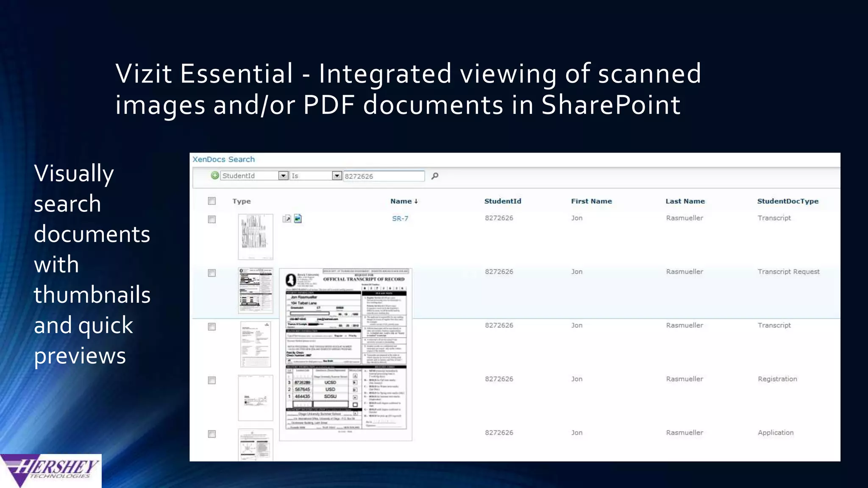Open the Application row thumbnail
The height and width of the screenshot is (488, 868).
256,445
